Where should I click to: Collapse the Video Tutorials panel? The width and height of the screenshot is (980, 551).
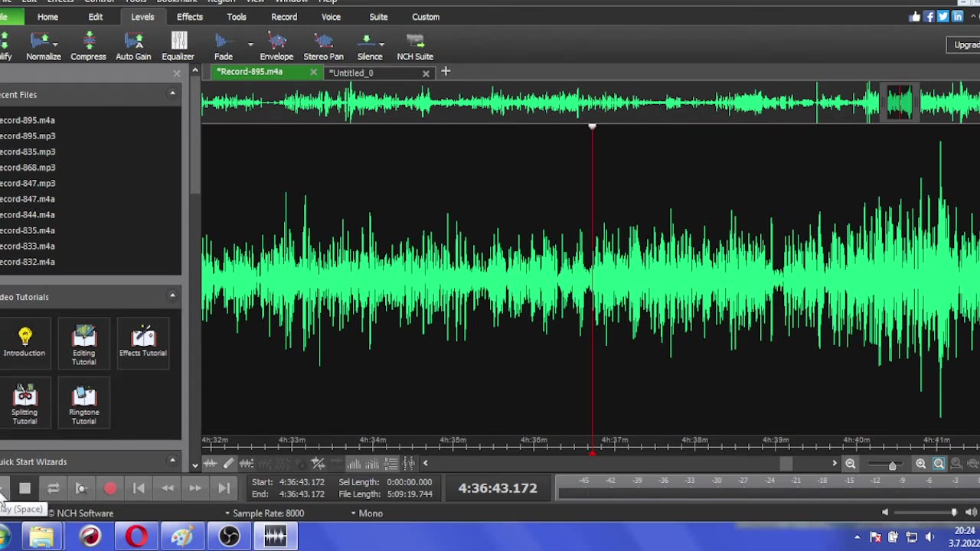coord(172,295)
